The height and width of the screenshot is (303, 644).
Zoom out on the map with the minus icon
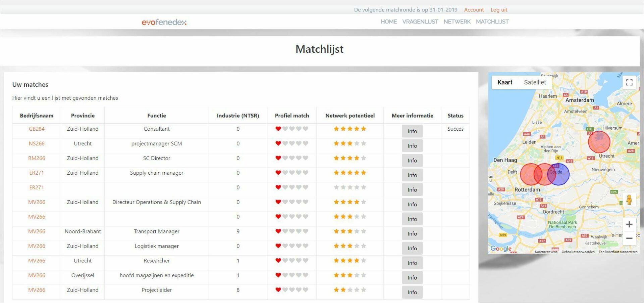(629, 238)
